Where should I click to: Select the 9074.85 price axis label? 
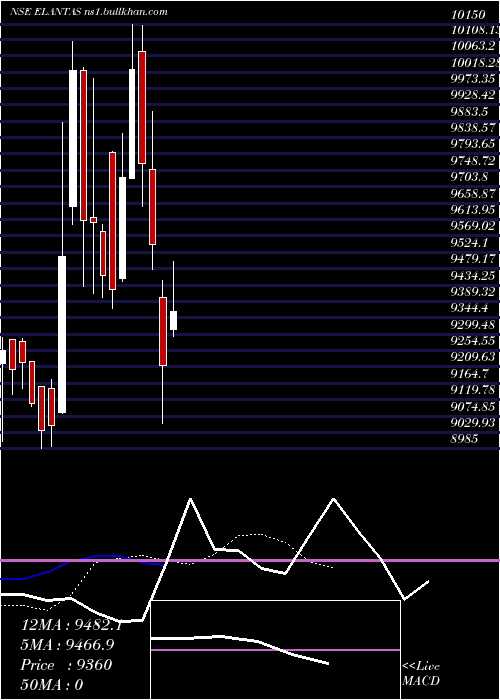coord(473,406)
